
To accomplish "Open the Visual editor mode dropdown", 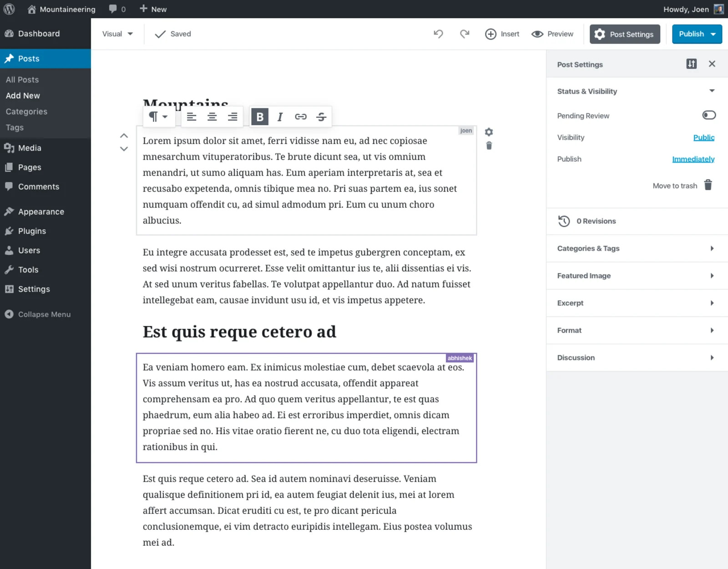I will tap(117, 34).
